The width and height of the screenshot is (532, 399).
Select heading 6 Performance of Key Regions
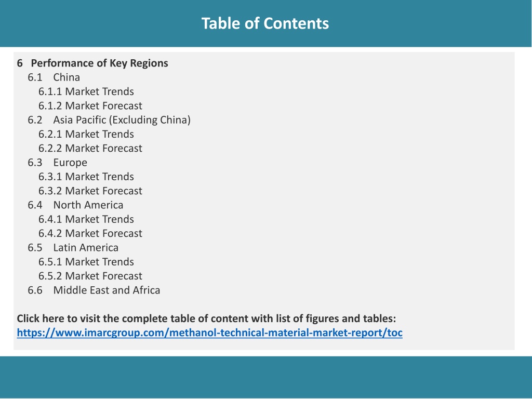click(x=92, y=63)
